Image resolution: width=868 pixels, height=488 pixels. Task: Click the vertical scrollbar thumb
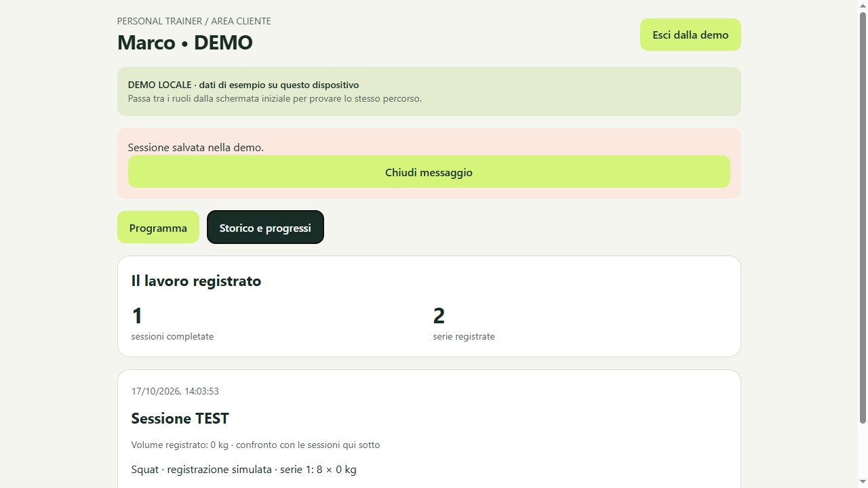(863, 217)
